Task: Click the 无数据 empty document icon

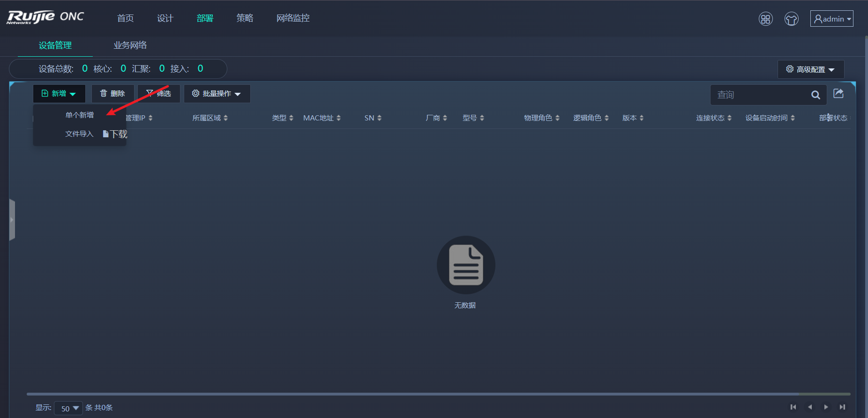Action: point(466,265)
